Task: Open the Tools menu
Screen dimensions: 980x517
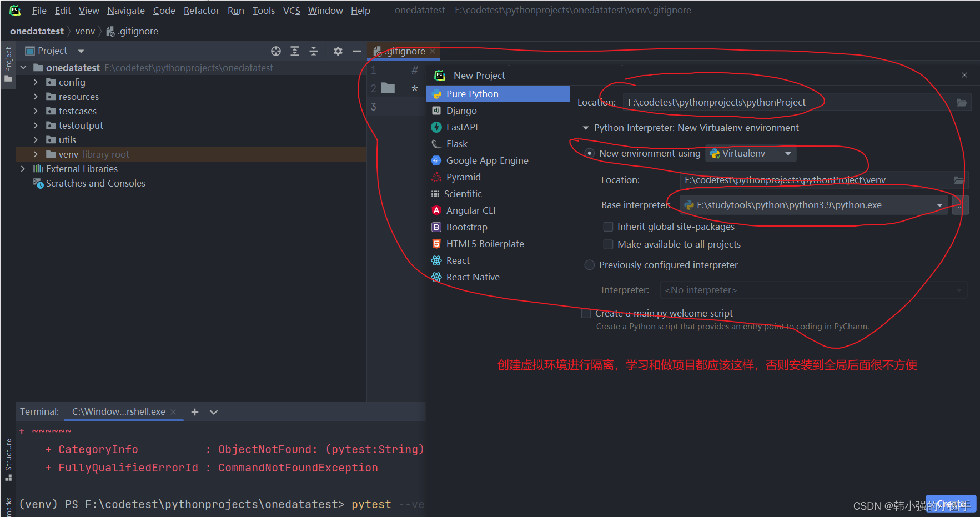Action: click(x=264, y=11)
